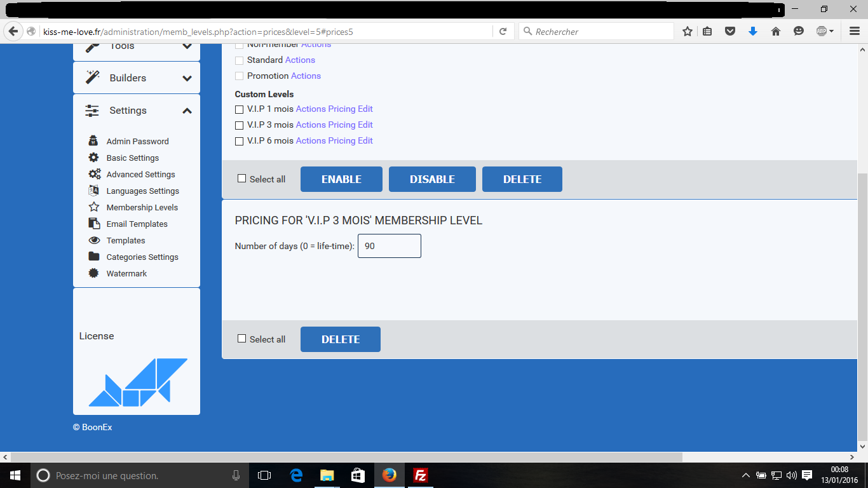Click the smiley Hello icon in toolbar
This screenshot has height=488, width=868.
tap(799, 31)
